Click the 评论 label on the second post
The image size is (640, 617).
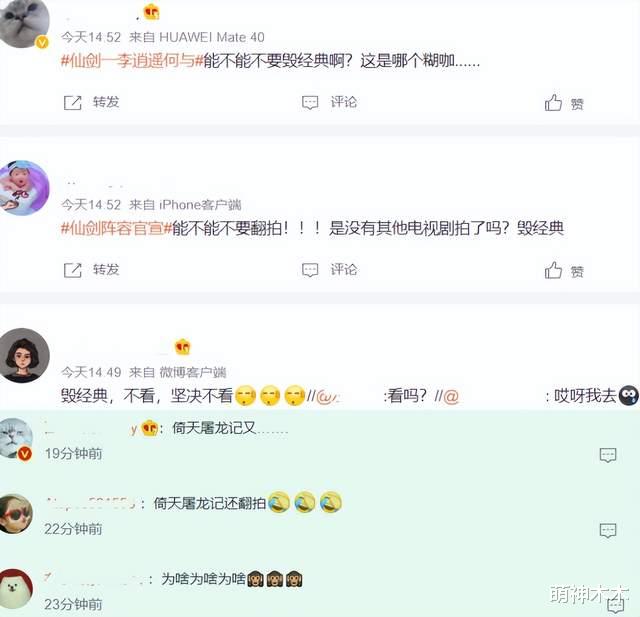tap(344, 269)
